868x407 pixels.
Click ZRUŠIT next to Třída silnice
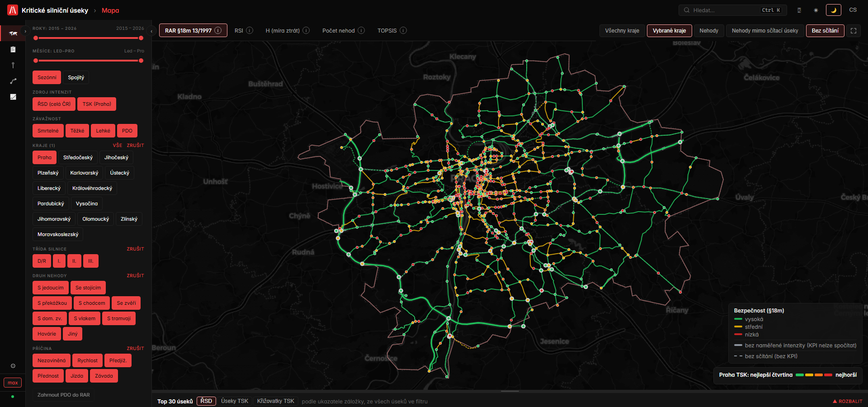pos(135,249)
